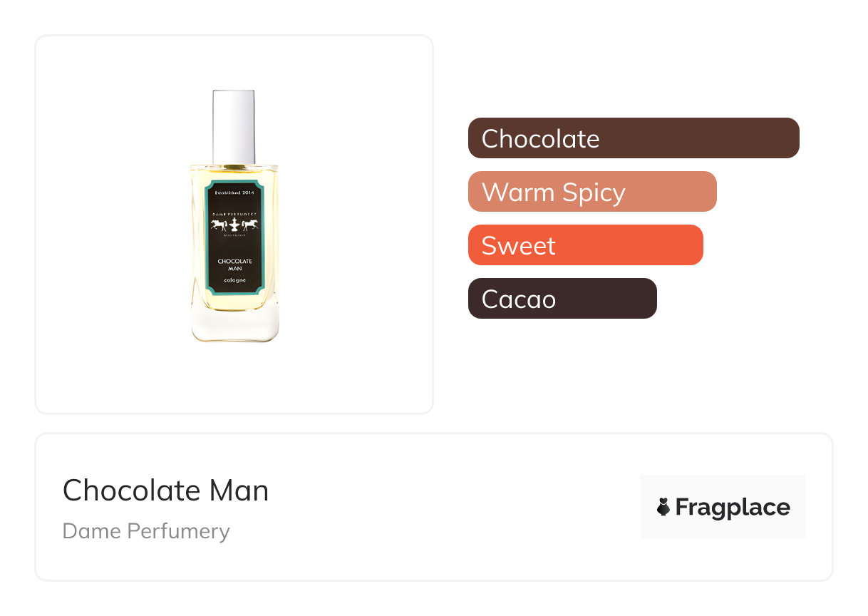Screen dimensions: 868x616
Task: Click 'CHOCOLATE MAN' text on bottle label
Action: tap(234, 264)
